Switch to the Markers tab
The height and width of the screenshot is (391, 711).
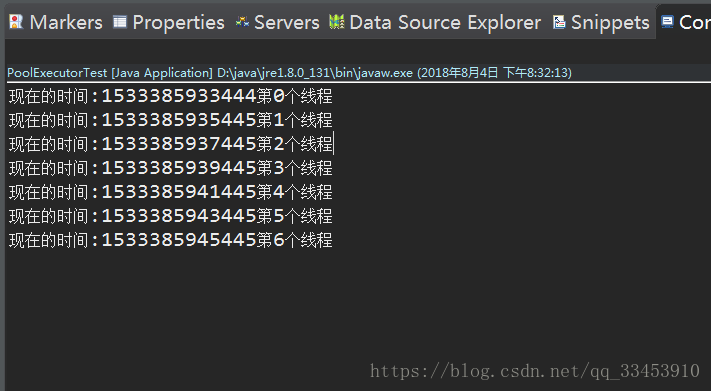(x=56, y=22)
